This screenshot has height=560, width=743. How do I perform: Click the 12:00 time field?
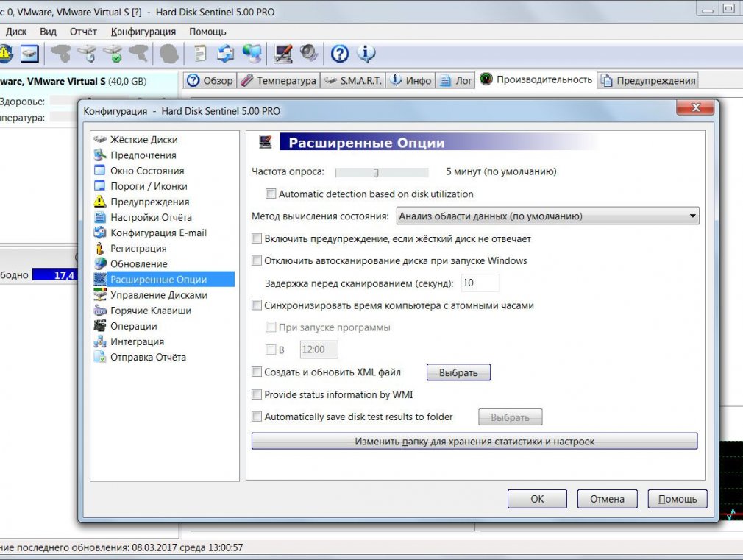coord(319,350)
